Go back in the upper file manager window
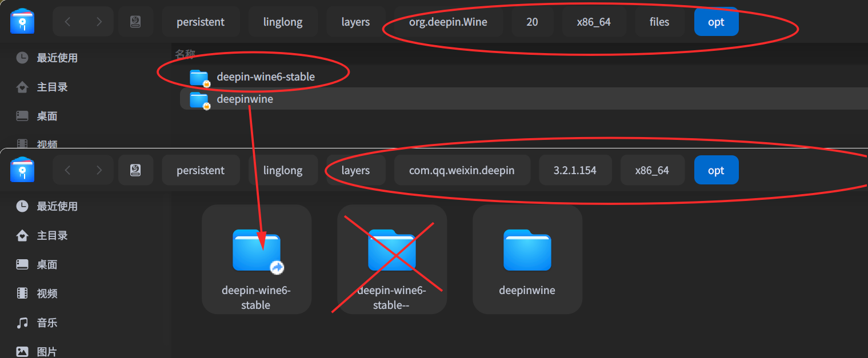 click(68, 22)
